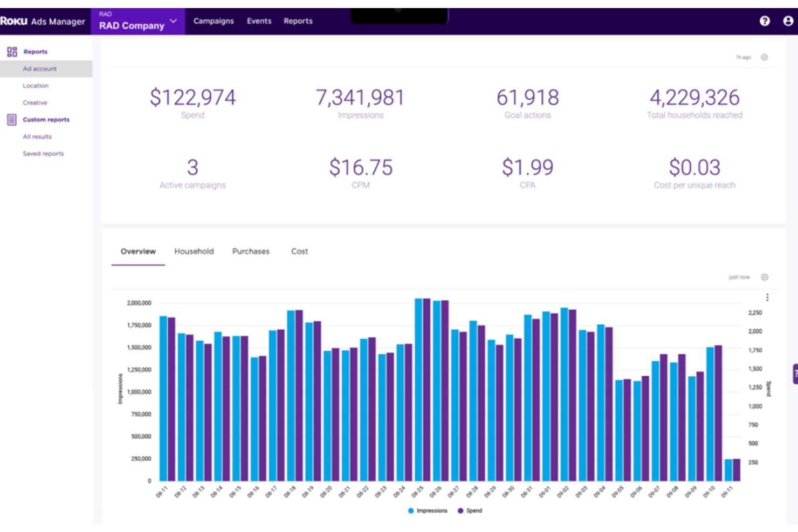Open the Campaigns menu
Image resolution: width=798 pixels, height=532 pixels.
214,21
